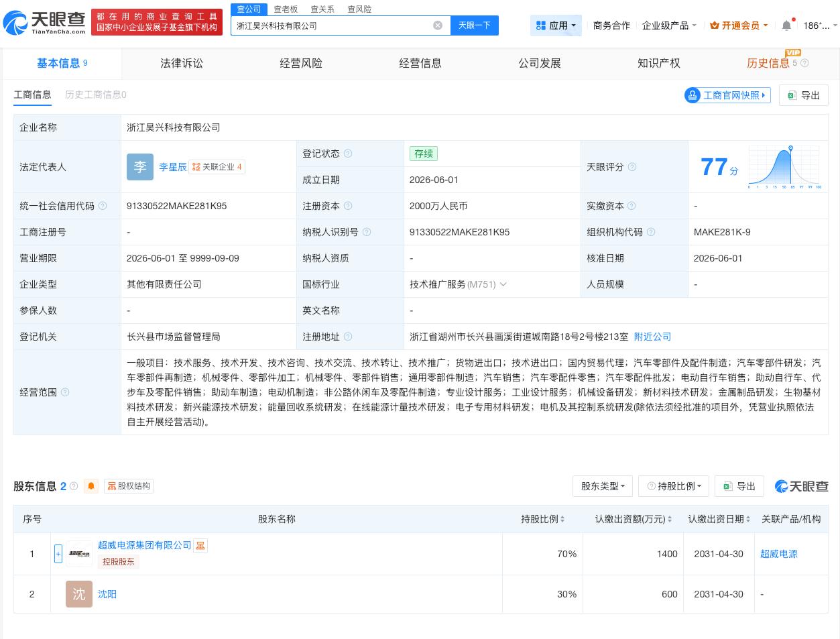Click the 李 avatar of the legal representative

pos(140,167)
